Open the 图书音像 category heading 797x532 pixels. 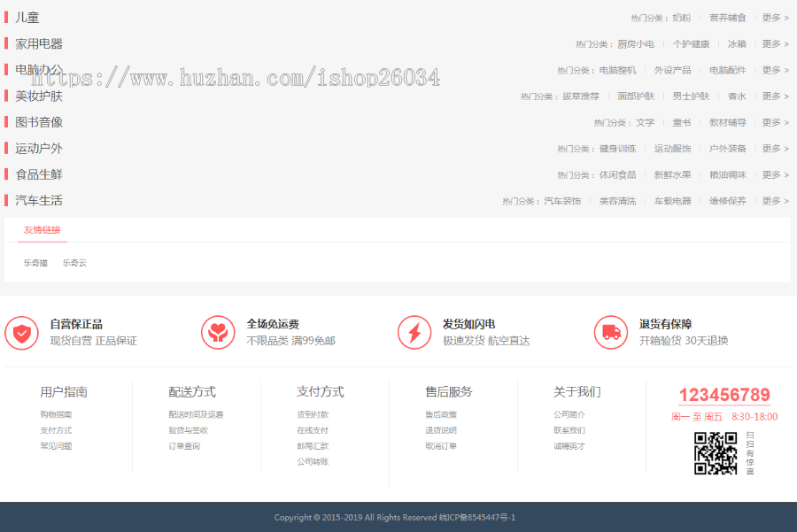(x=39, y=122)
